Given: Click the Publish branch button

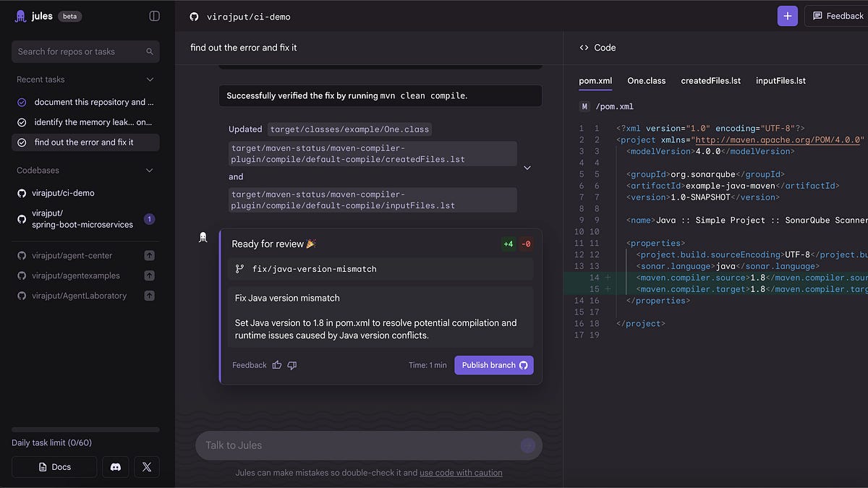Looking at the screenshot, I should pos(494,365).
